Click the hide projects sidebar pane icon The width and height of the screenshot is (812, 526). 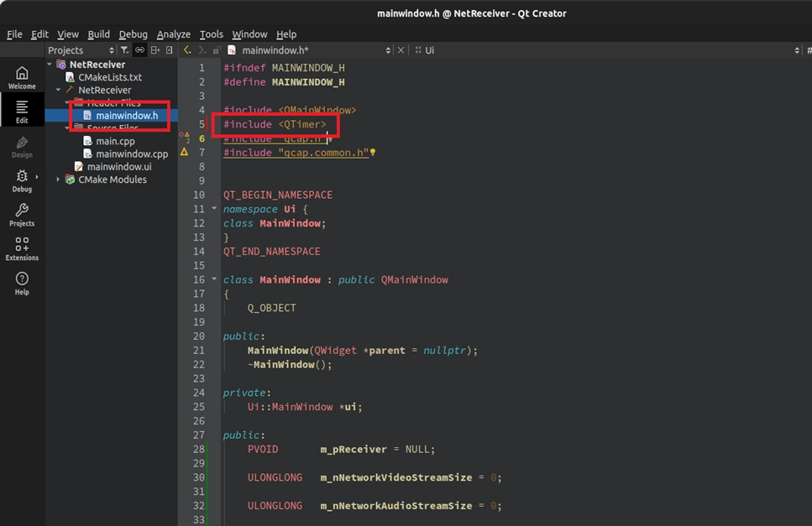[x=170, y=50]
